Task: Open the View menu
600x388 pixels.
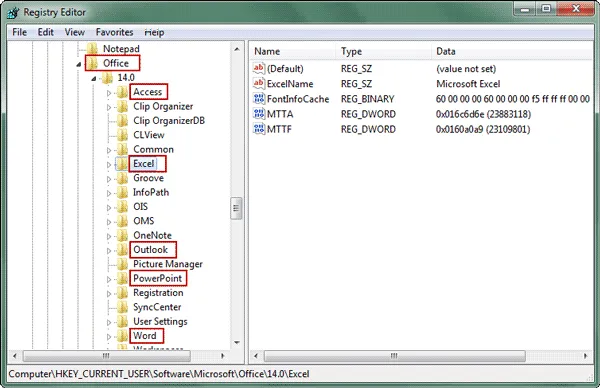Action: click(75, 32)
